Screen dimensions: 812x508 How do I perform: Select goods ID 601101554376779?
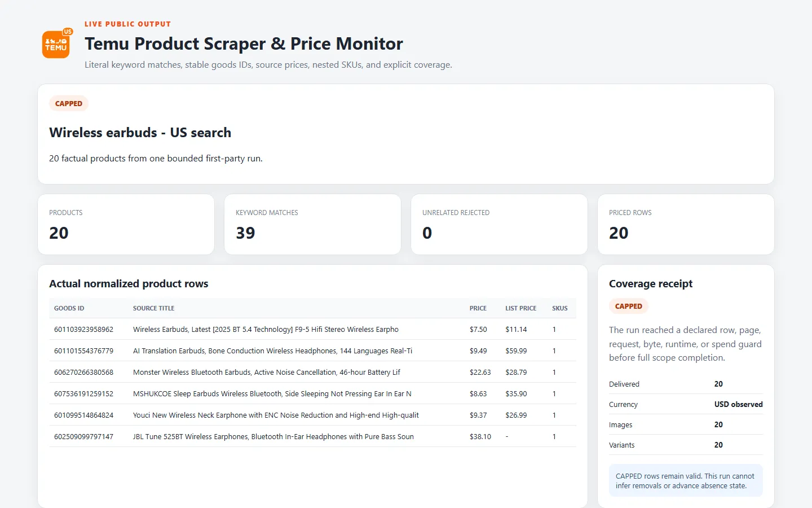click(83, 351)
